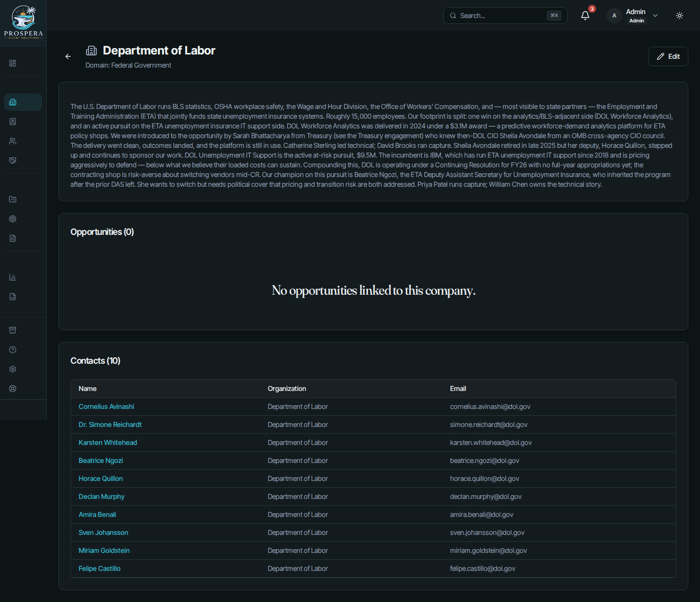Image resolution: width=700 pixels, height=602 pixels.
Task: Click the Prospera logo
Action: [23, 22]
